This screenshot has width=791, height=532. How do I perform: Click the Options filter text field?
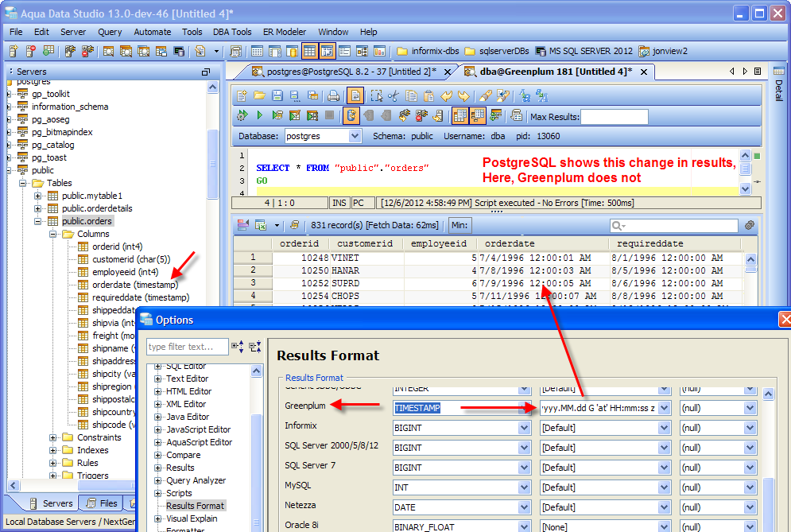[187, 347]
